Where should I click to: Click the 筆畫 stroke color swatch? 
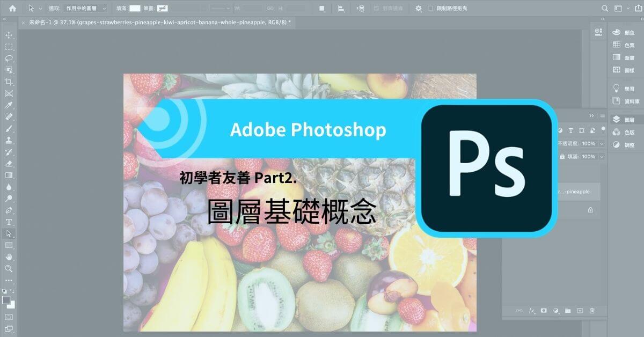pyautogui.click(x=163, y=9)
